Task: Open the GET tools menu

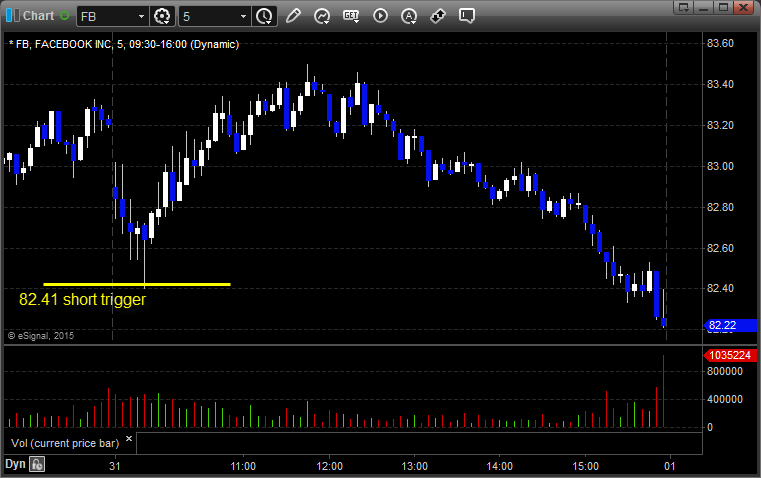Action: (x=351, y=16)
